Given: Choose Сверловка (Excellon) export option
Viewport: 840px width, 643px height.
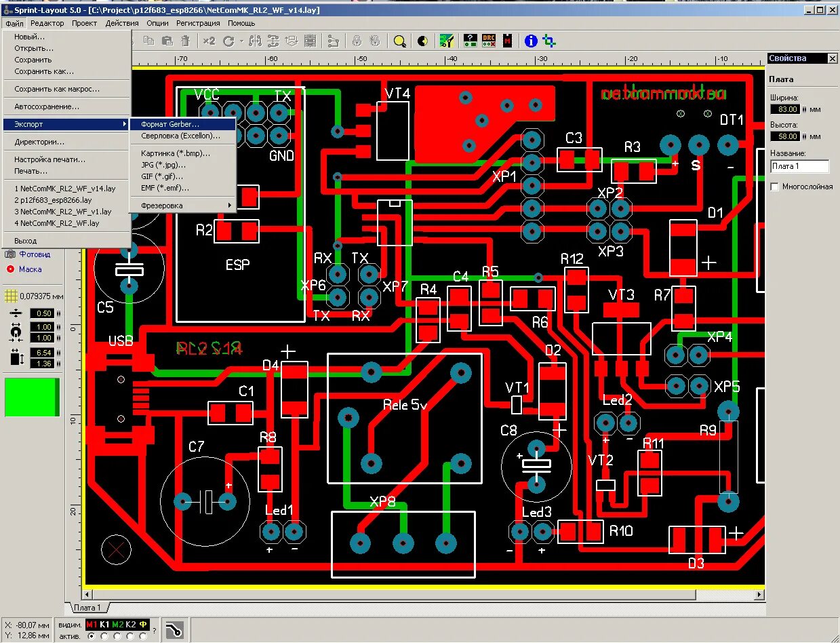Looking at the screenshot, I should click(x=183, y=136).
